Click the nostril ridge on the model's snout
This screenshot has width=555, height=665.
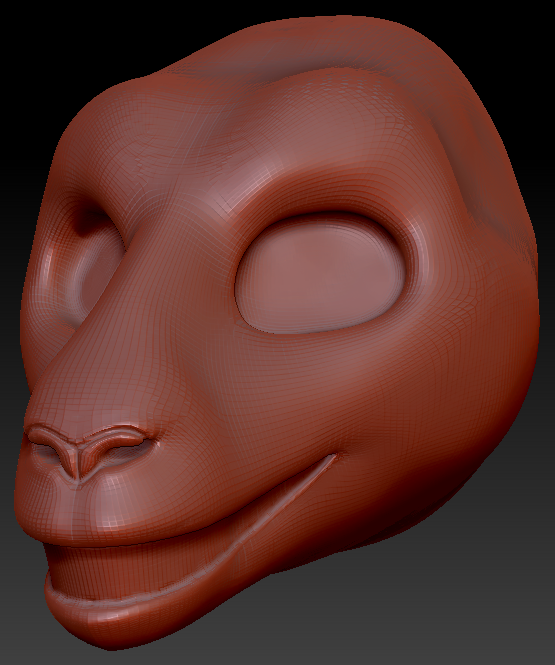[x=89, y=452]
